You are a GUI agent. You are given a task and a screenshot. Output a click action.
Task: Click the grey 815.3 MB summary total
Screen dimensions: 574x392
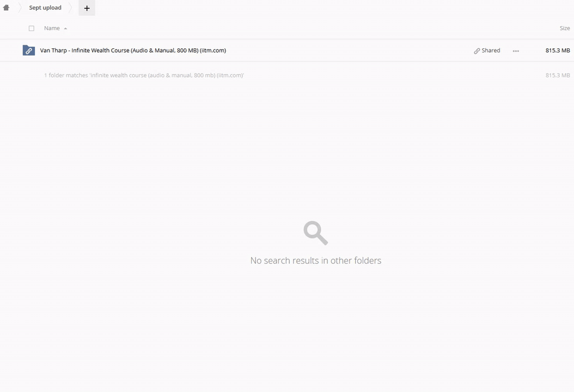coord(557,75)
